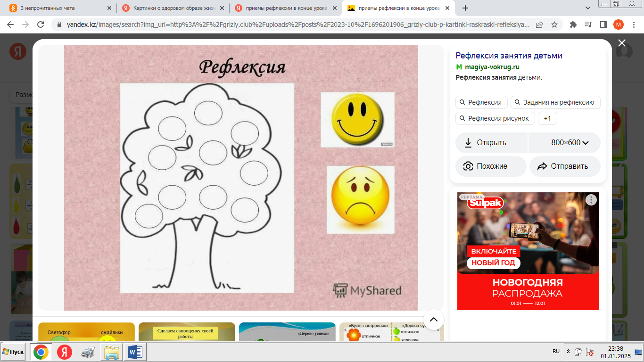Open the ad options three-dot icon
This screenshot has height=362, width=644.
591,200
